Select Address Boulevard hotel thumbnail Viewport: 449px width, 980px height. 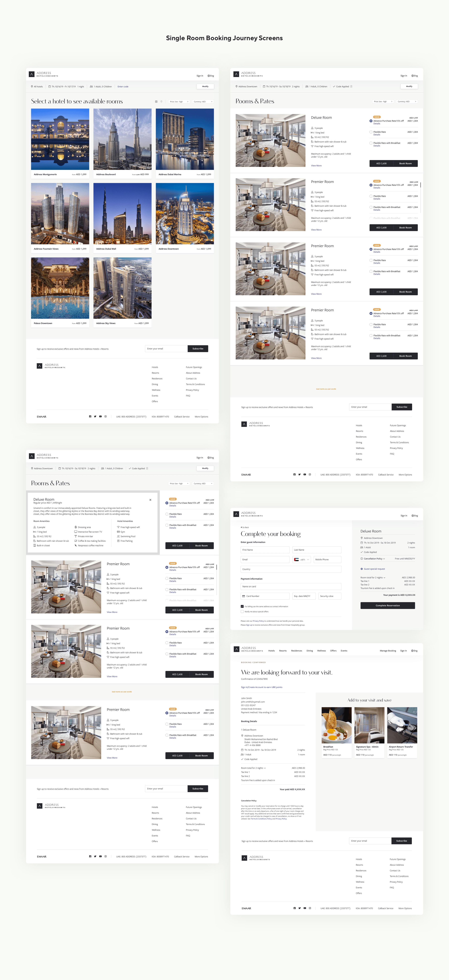pos(122,139)
